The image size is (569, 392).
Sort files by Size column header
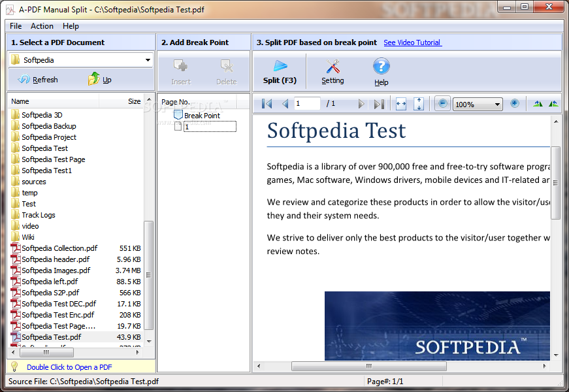(122, 101)
